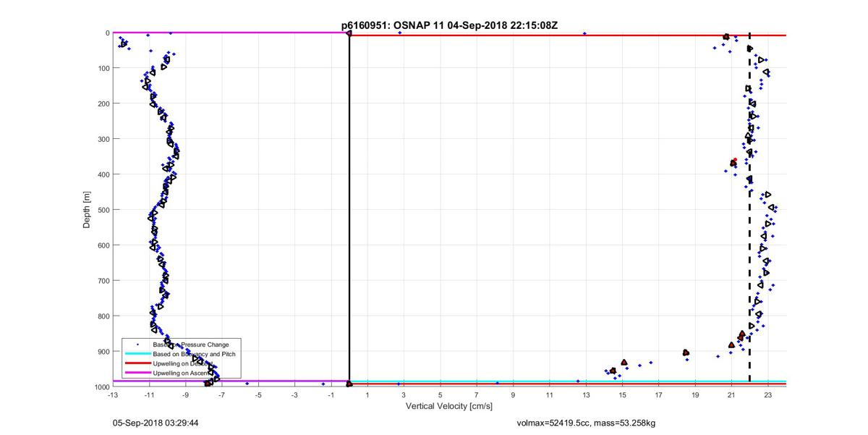Click x-axis tick label "-1"

point(331,395)
